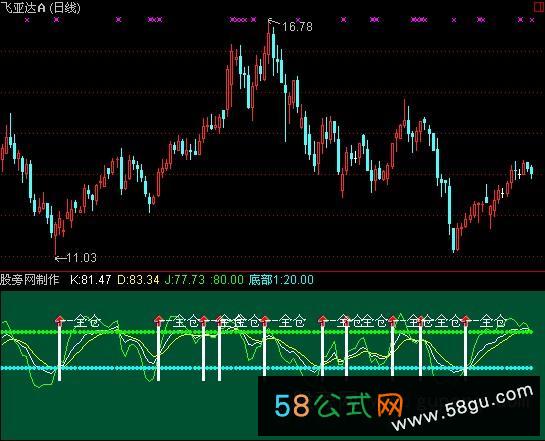Click the leftmost magenta star marker at the chart top
Image resolution: width=545 pixels, height=441 pixels.
[27, 20]
